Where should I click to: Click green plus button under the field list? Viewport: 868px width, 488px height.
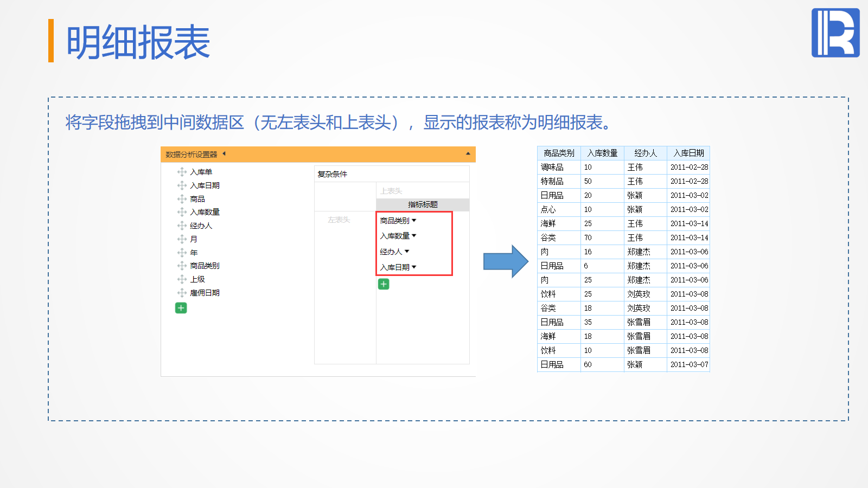click(181, 308)
